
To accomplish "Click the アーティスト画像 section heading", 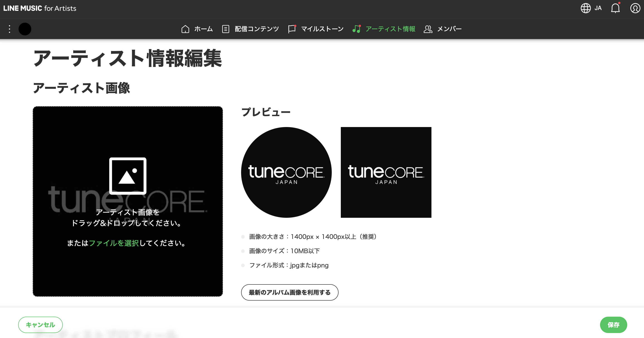I will 82,88.
